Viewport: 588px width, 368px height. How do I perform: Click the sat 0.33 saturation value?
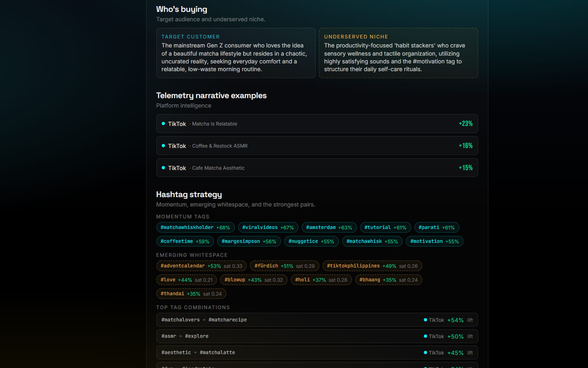click(233, 266)
